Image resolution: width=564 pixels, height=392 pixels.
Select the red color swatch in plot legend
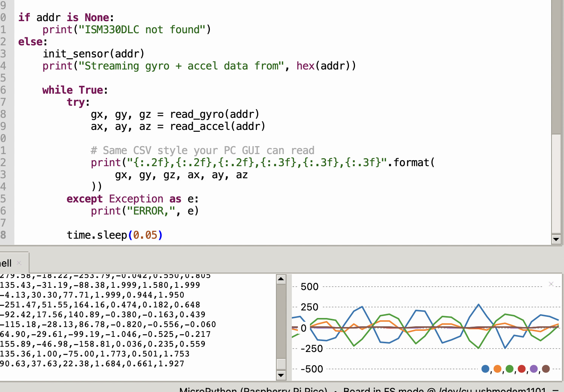click(521, 369)
